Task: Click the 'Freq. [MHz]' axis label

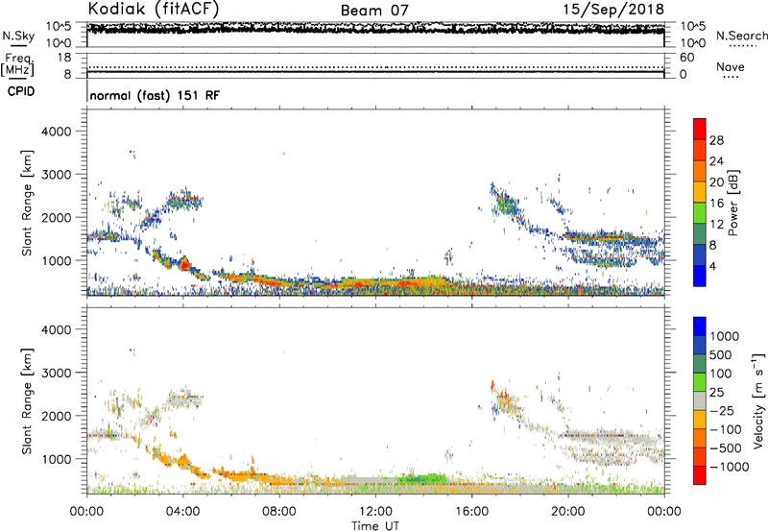Action: point(17,65)
